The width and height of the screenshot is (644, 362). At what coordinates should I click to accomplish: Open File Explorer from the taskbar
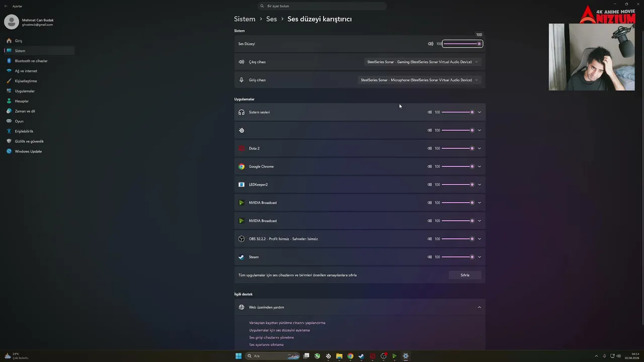339,356
